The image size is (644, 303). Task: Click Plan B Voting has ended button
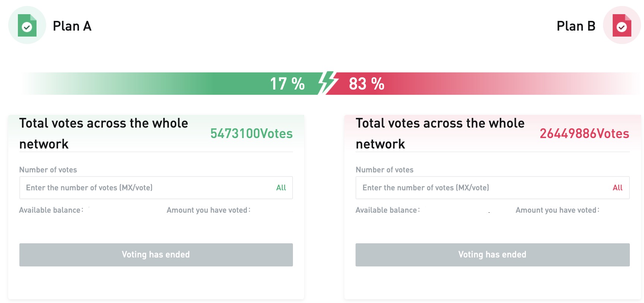[493, 255]
